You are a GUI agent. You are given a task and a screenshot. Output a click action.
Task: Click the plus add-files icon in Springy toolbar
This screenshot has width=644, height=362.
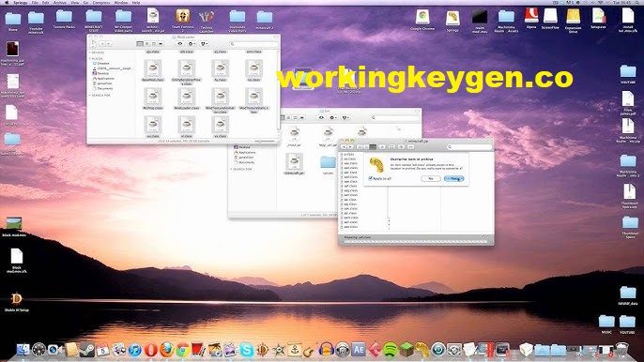point(401,147)
